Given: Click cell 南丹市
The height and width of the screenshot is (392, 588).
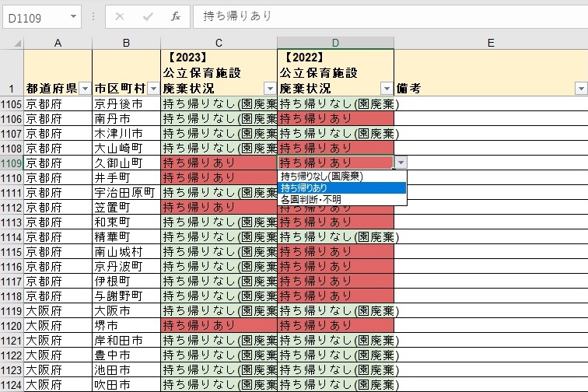Looking at the screenshot, I should [x=126, y=119].
